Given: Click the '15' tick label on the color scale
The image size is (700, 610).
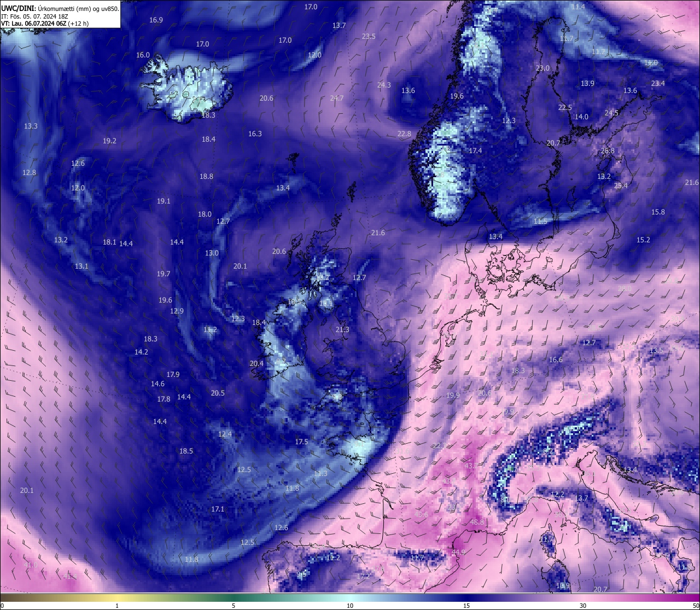Looking at the screenshot, I should 466,606.
